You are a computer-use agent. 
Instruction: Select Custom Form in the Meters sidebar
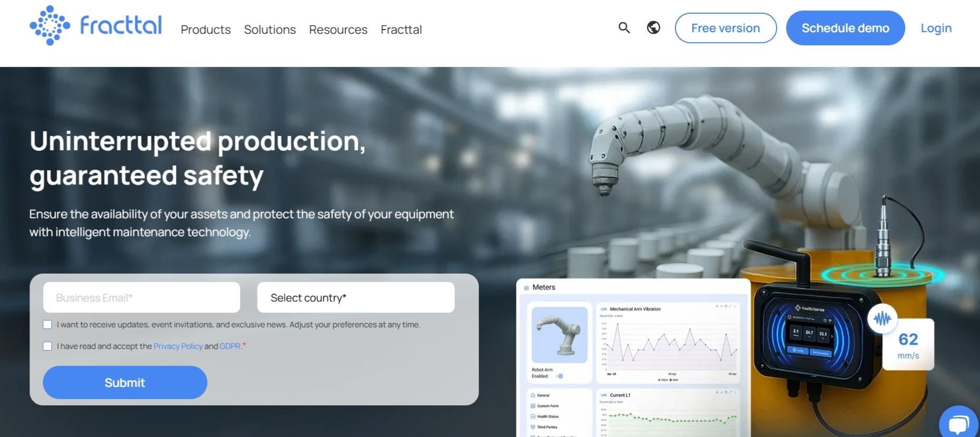[545, 406]
